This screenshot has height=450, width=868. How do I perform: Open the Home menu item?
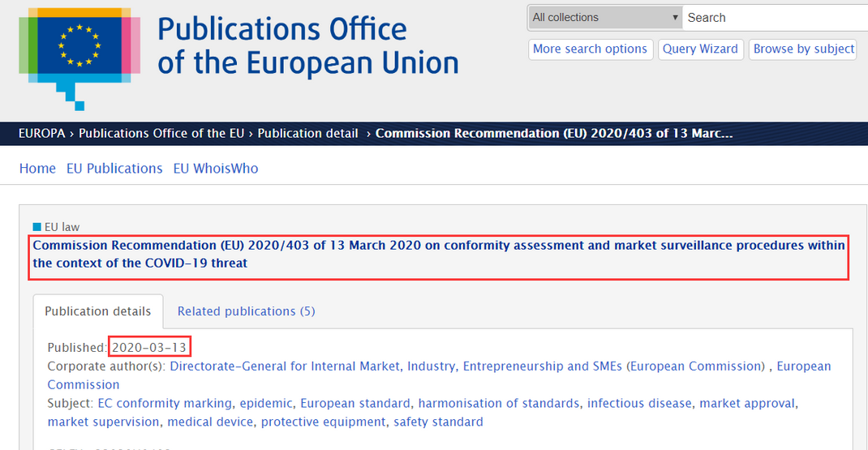37,169
